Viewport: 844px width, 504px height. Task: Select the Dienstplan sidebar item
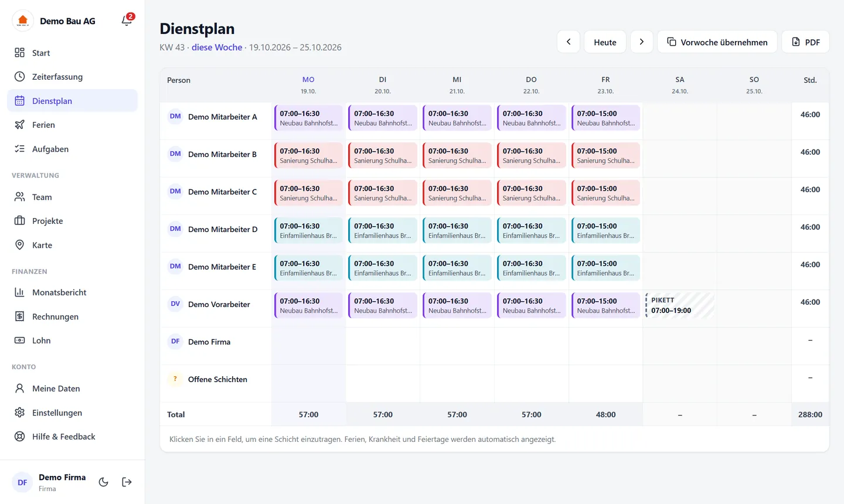click(72, 101)
